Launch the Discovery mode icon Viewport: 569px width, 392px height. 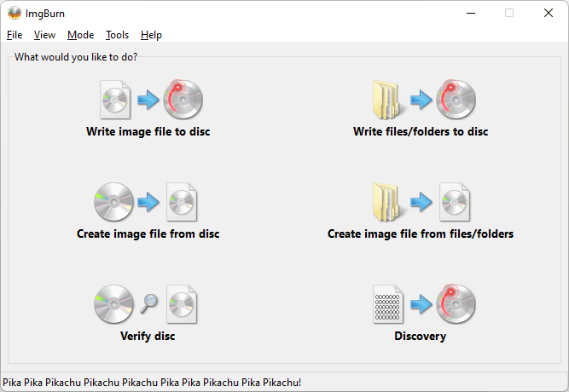click(421, 304)
